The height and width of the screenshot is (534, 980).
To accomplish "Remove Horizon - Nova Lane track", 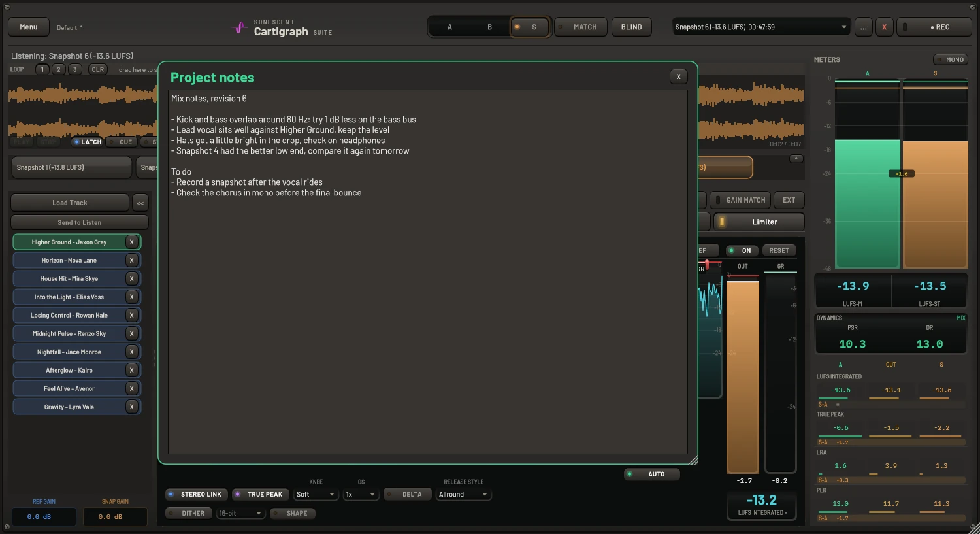I will (x=131, y=260).
